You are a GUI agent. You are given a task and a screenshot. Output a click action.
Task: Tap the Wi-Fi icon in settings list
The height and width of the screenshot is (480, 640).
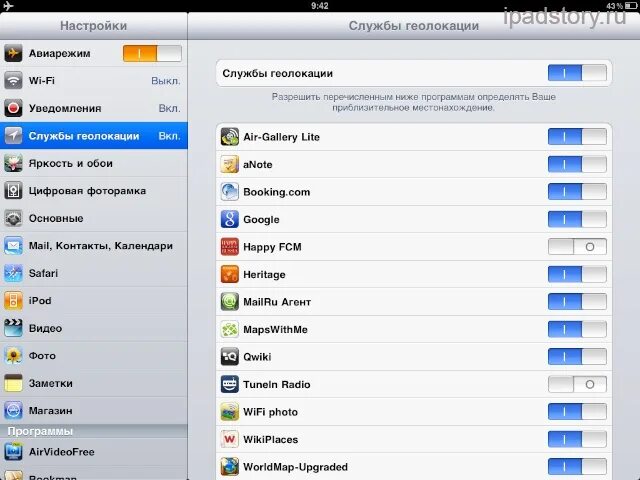(13, 81)
